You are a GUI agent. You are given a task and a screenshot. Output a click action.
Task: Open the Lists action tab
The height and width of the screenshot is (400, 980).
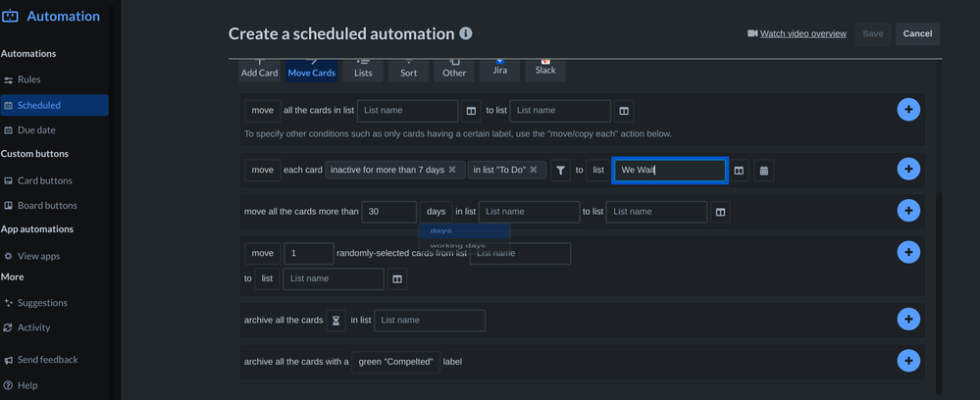pos(363,71)
